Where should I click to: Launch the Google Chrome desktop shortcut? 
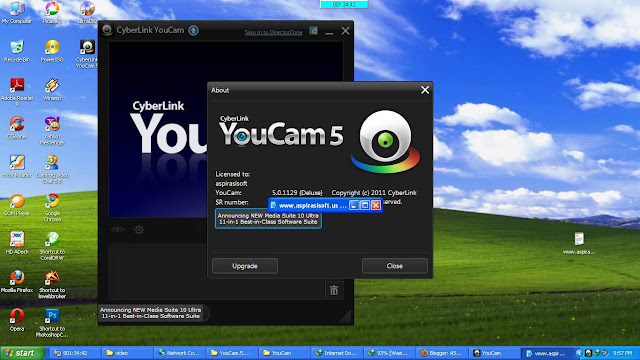pos(52,207)
